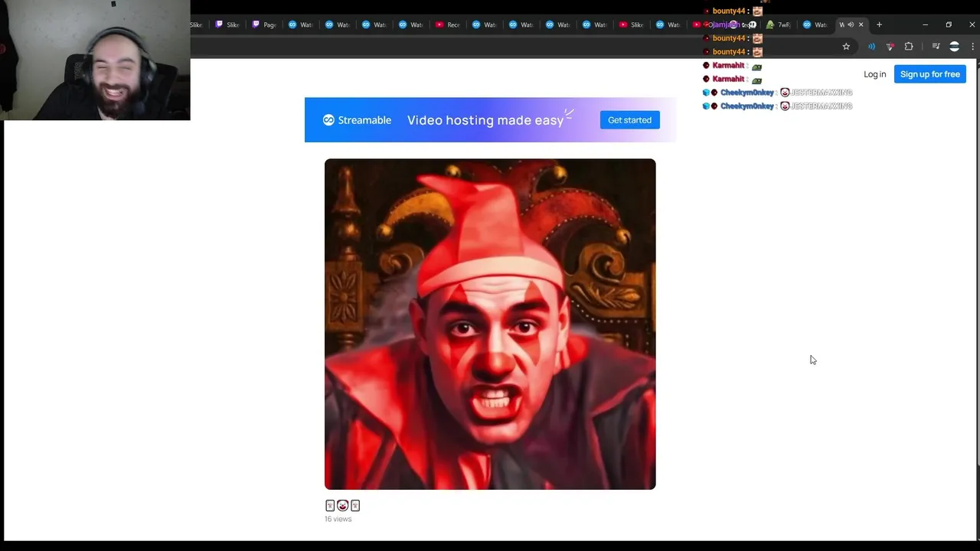Mute the active tab via speaker icon
980x551 pixels.
[851, 24]
